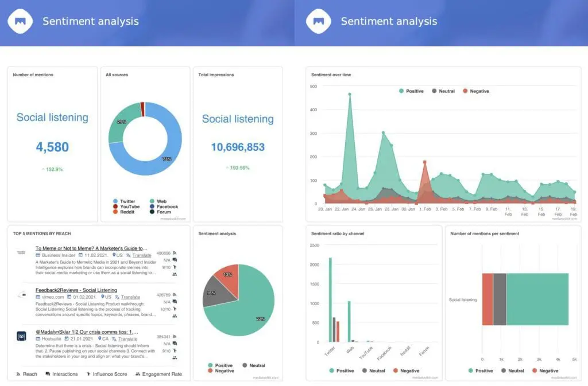Click the Hootsuite thumbnail beside @MadalynSklar mention
Screen dimensions: 588x386
pyautogui.click(x=21, y=336)
